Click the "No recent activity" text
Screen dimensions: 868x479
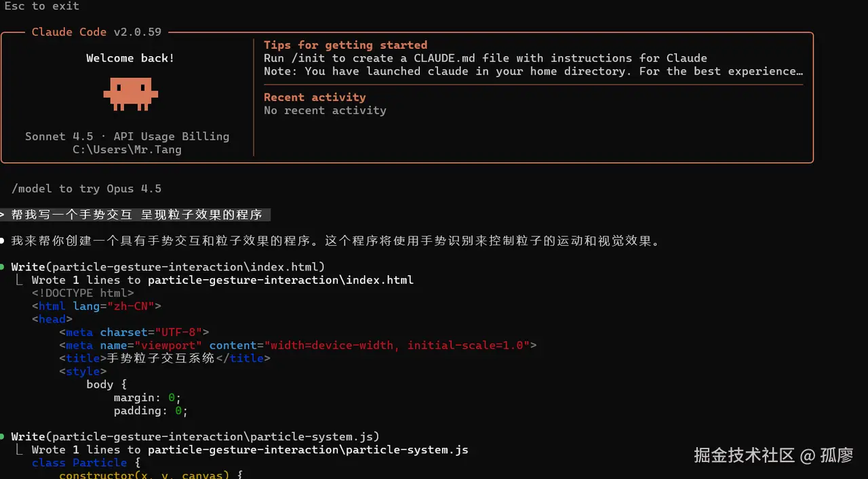[x=325, y=110]
